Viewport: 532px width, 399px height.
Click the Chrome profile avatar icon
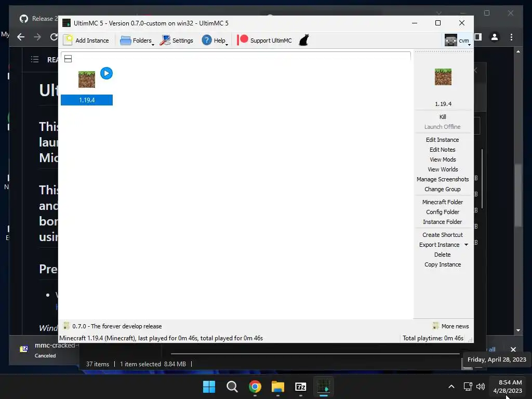click(x=495, y=37)
